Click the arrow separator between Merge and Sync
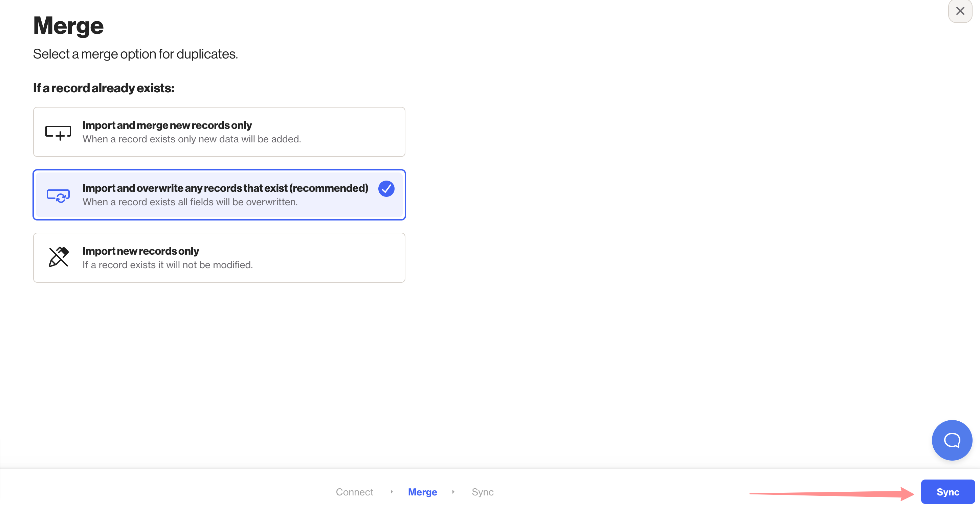This screenshot has width=980, height=512. point(453,492)
